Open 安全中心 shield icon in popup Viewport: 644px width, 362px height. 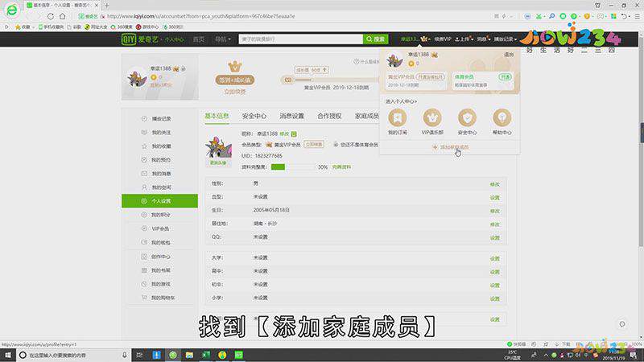tap(467, 117)
